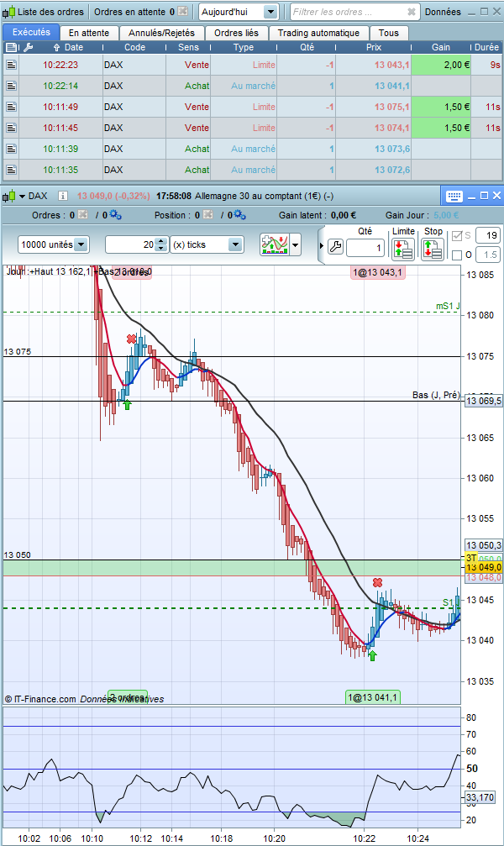Click the 33,170 RSI value label

coord(480,797)
